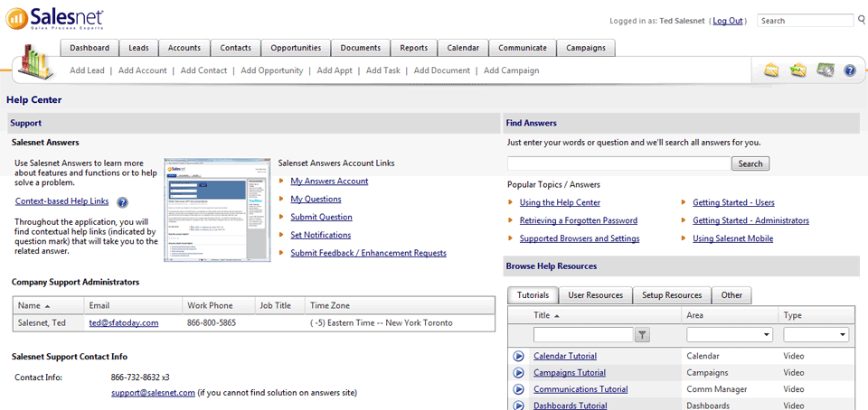Screen dimensions: 868x410
Task: Click ted@sfatoday.com email link
Action: [x=124, y=322]
